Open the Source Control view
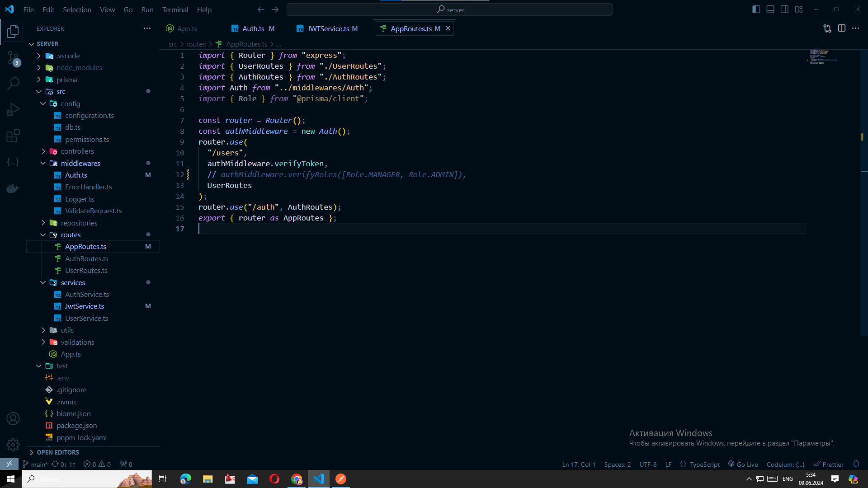 click(13, 58)
